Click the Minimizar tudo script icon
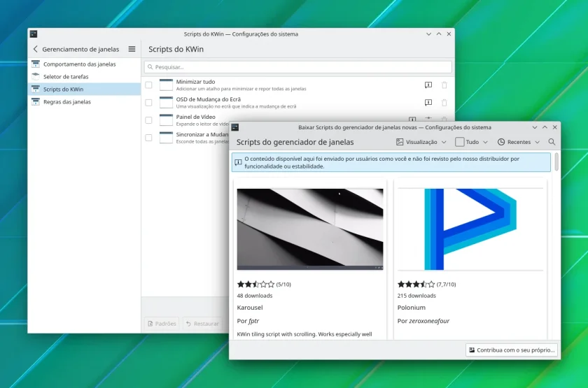This screenshot has height=388, width=588. pos(166,85)
